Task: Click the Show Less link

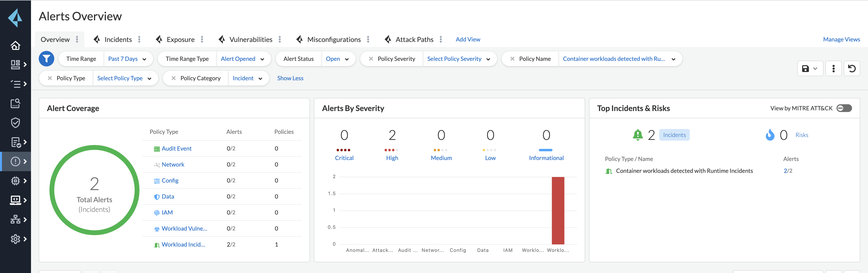Action: pos(290,78)
